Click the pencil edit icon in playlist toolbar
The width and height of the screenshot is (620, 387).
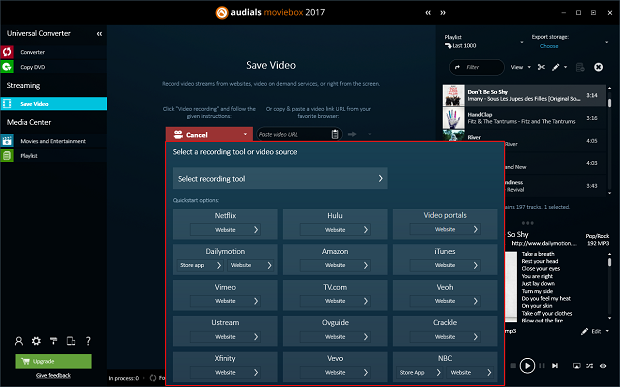[556, 67]
